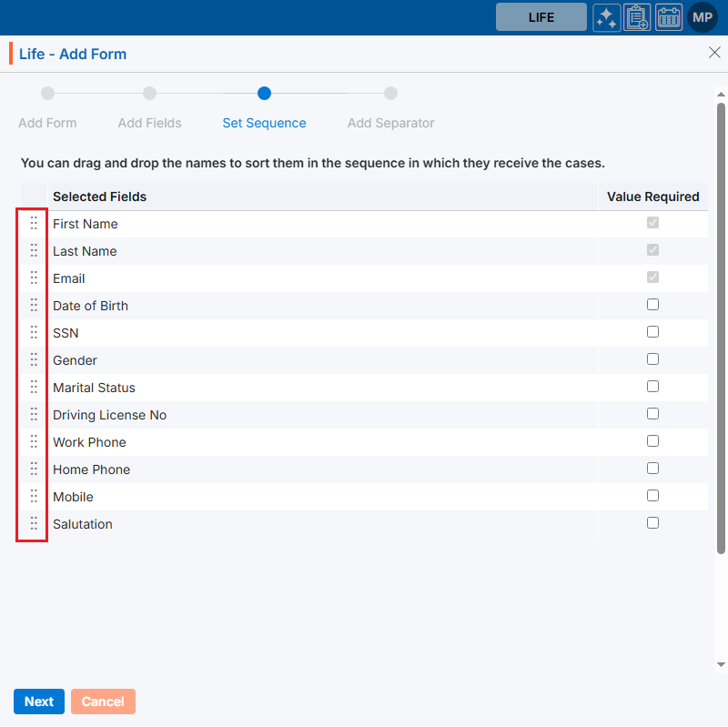Click the Cancel button
Screen dimensions: 728x727
[103, 702]
